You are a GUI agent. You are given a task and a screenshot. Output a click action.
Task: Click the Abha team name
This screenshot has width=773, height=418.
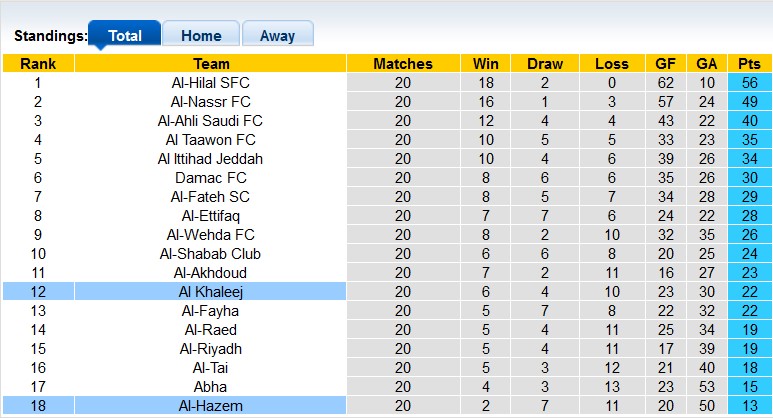211,387
